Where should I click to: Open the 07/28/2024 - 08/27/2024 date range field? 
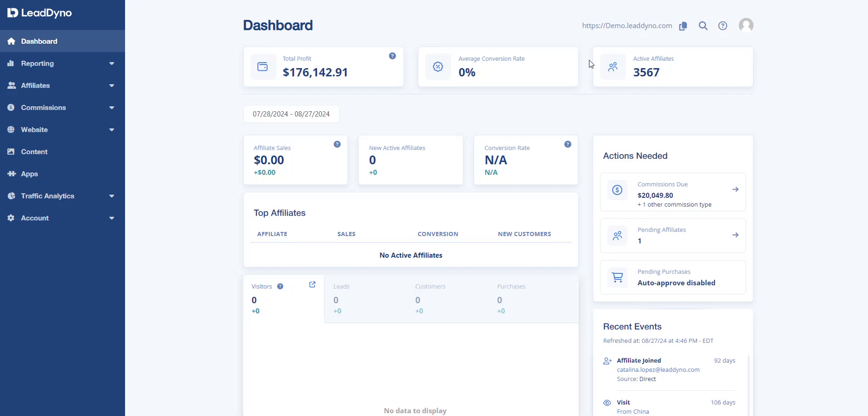[291, 114]
